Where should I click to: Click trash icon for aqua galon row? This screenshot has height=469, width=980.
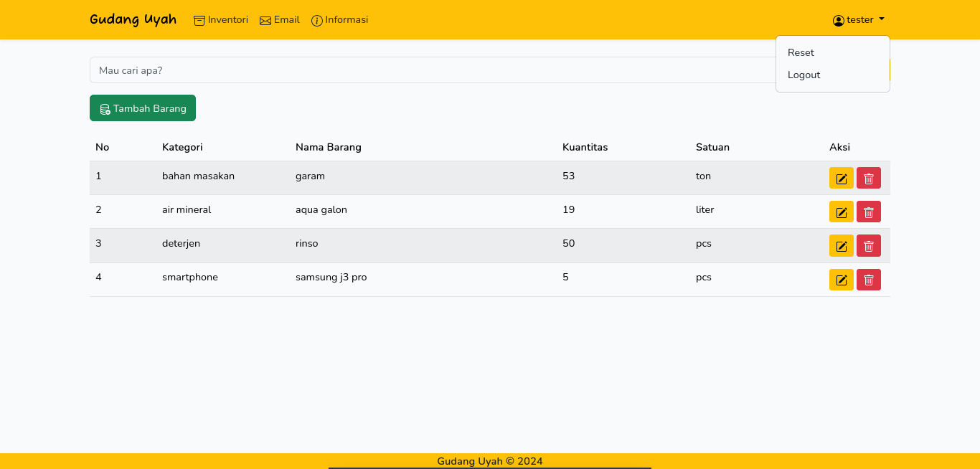[x=868, y=212]
